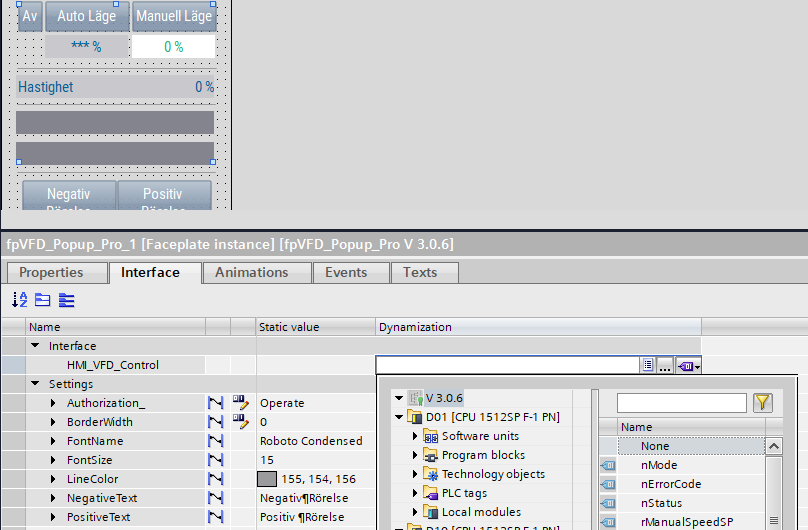Open the Texts tab
This screenshot has width=808, height=530.
pos(425,272)
